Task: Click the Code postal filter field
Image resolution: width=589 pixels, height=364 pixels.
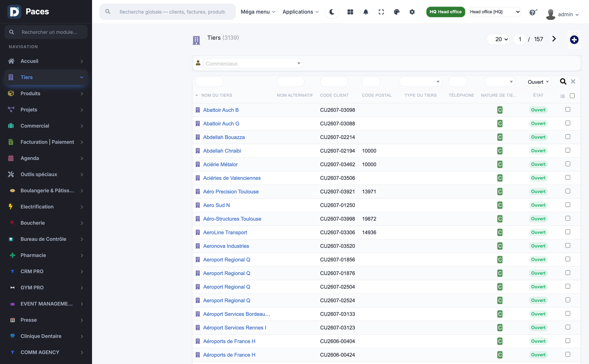Action: [x=371, y=82]
